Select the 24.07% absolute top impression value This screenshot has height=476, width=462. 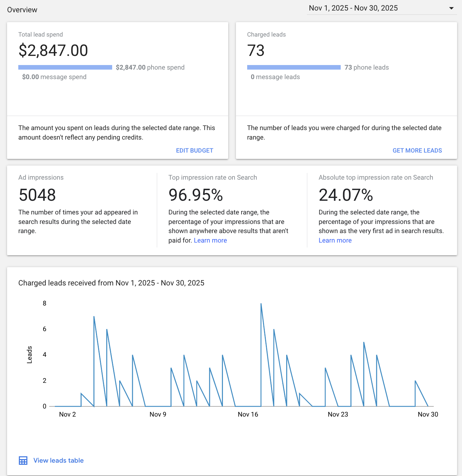[346, 195]
